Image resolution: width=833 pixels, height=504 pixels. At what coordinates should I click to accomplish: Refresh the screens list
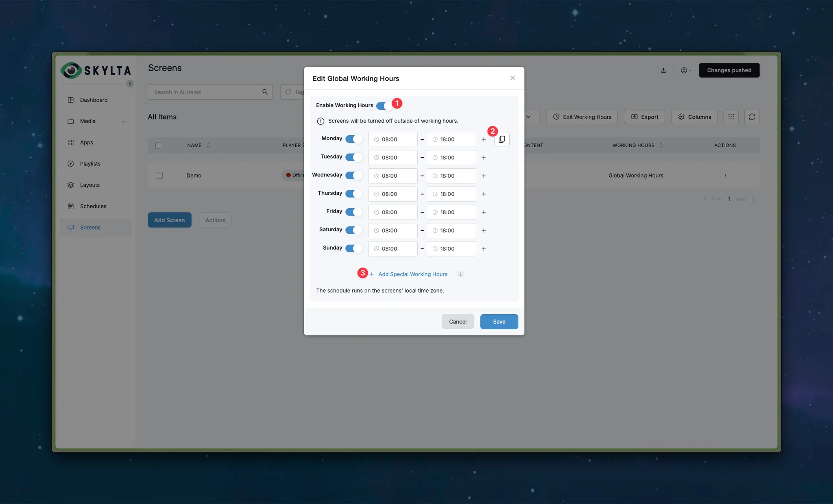752,117
